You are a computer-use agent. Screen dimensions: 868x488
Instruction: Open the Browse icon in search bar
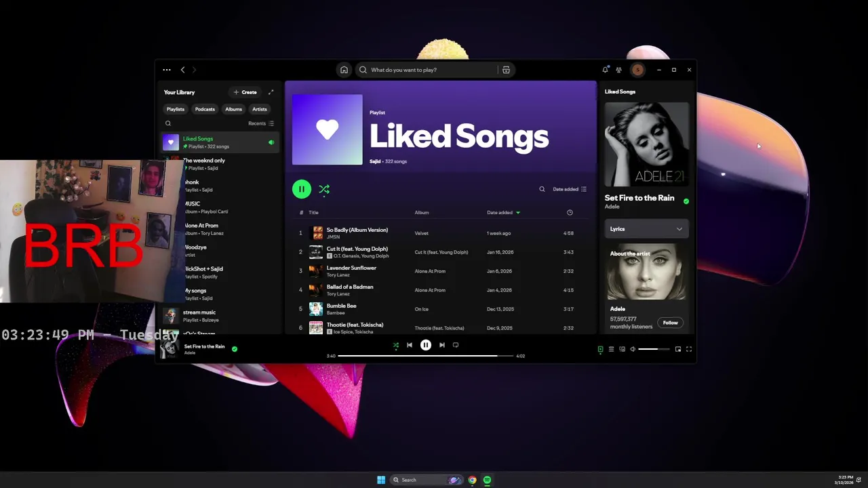tap(506, 70)
